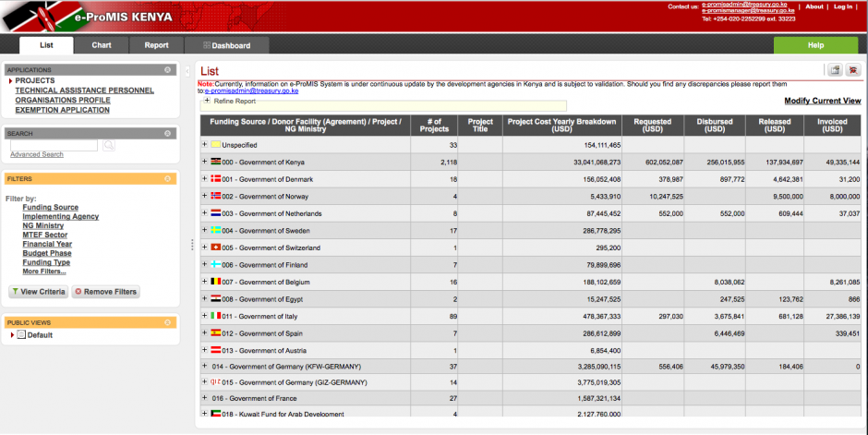
Task: Click inside the search input field
Action: click(54, 146)
